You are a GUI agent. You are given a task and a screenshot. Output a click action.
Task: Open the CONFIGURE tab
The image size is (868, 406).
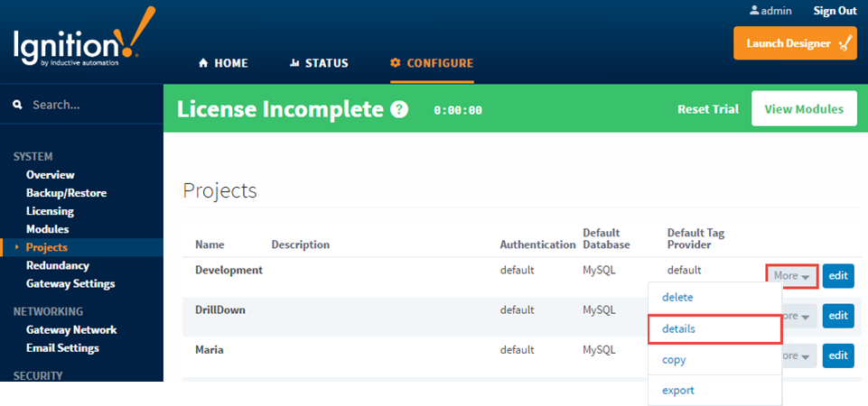click(x=432, y=63)
